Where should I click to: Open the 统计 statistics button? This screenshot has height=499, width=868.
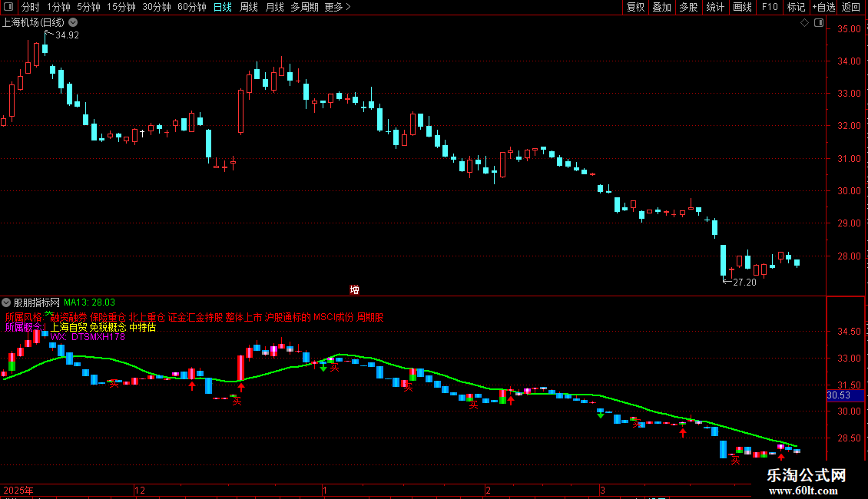click(714, 7)
